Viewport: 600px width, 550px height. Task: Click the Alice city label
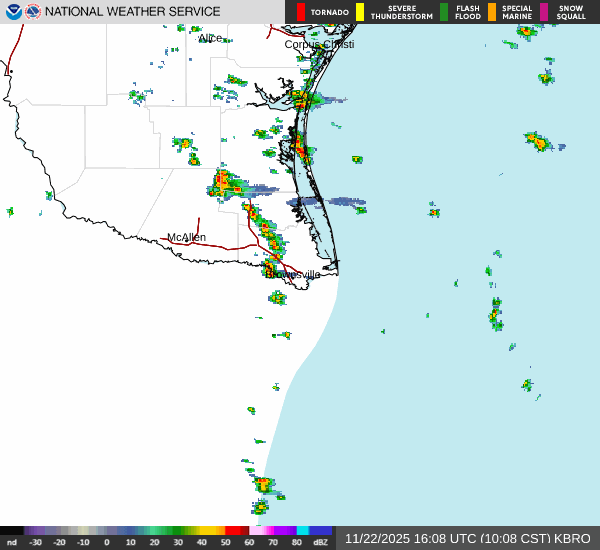point(210,38)
